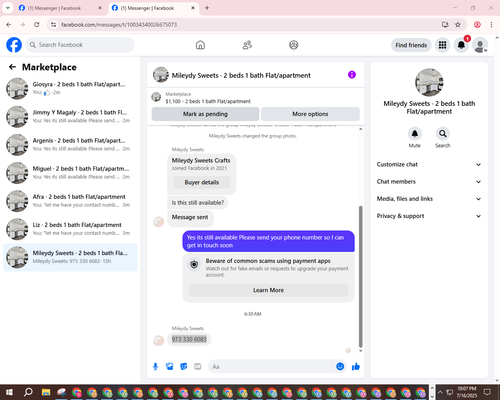The height and width of the screenshot is (400, 500).
Task: Open the tab search dropdown in Chrome
Action: click(8, 8)
